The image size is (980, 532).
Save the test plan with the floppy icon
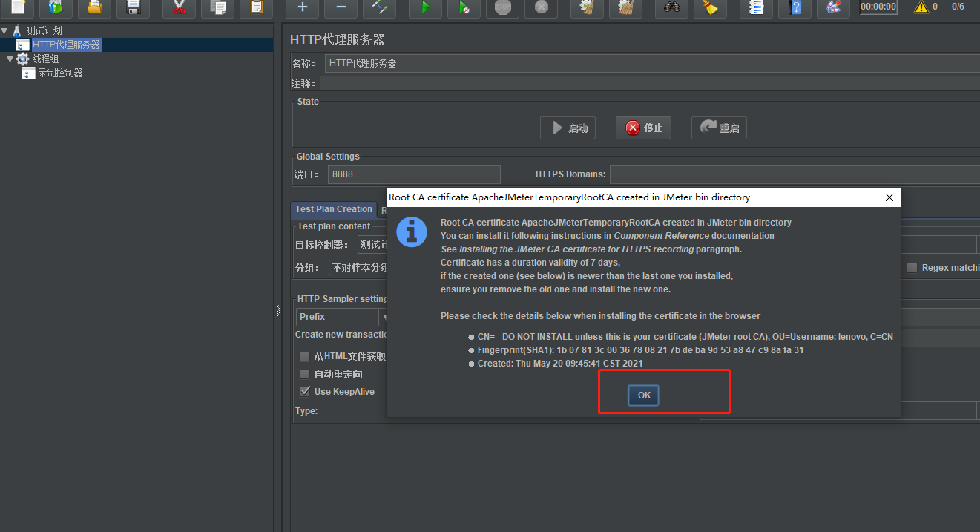tap(134, 7)
